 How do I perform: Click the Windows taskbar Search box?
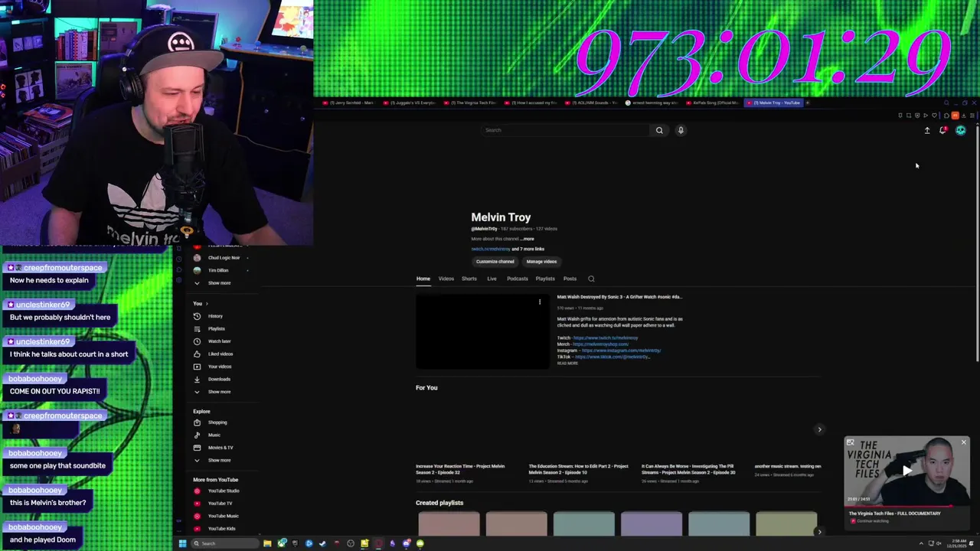point(224,543)
